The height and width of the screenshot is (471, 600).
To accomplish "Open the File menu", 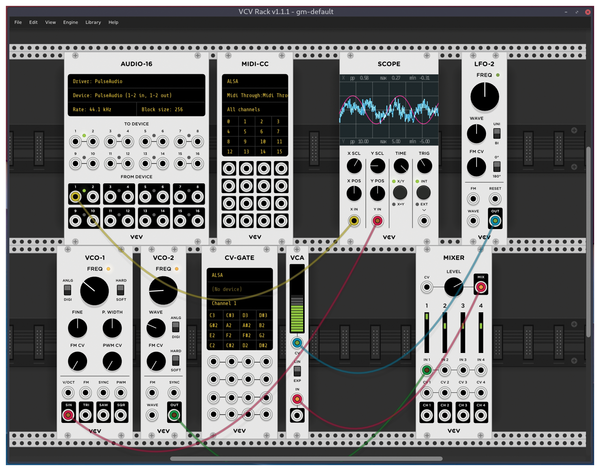I will [x=18, y=22].
